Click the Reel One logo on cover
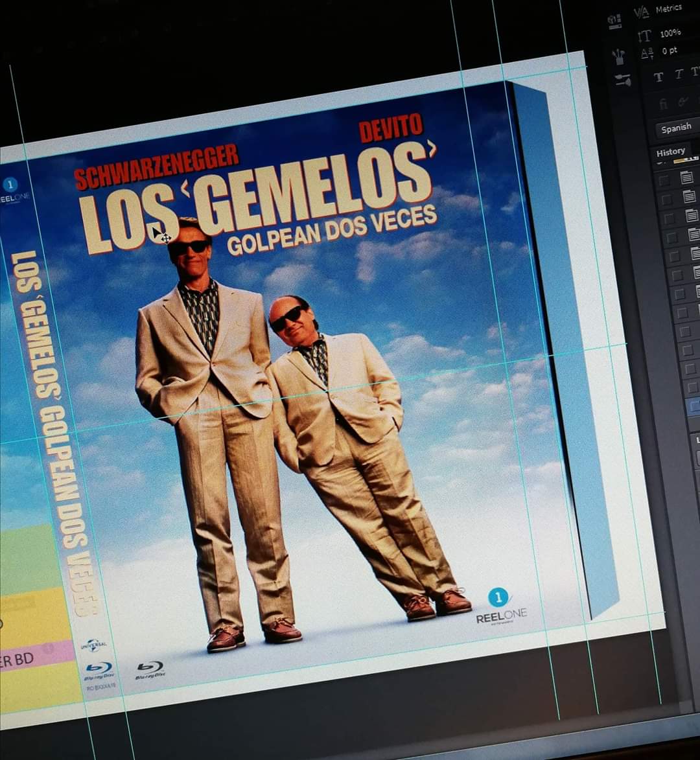The image size is (700, 760). [501, 606]
